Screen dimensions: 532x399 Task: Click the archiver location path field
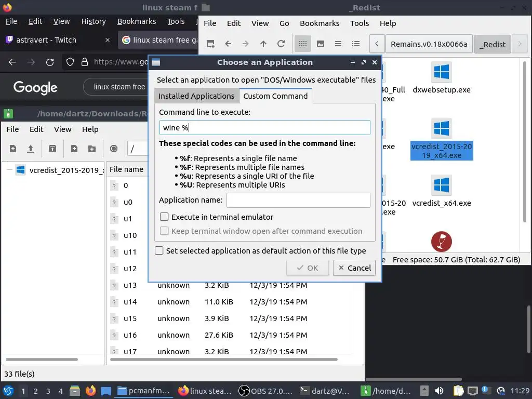(x=137, y=149)
